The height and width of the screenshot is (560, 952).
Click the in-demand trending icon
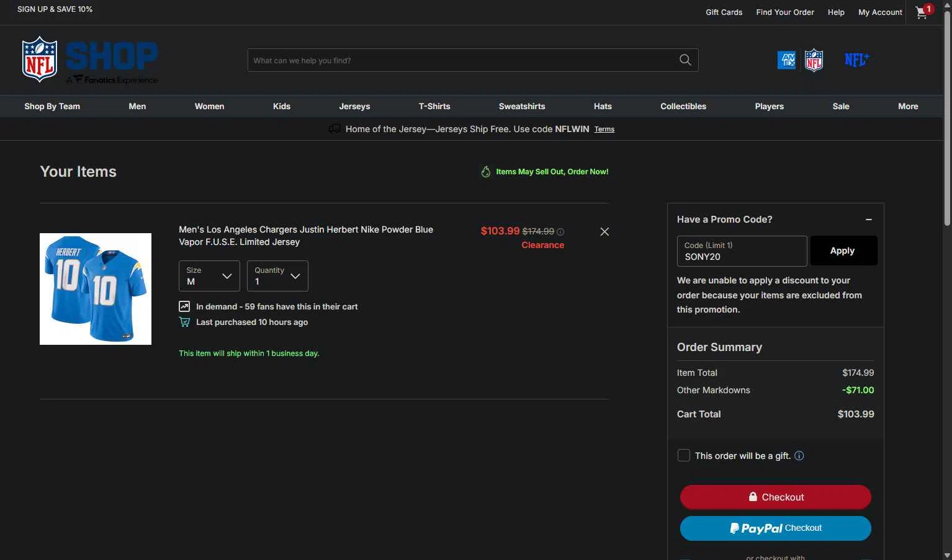coord(184,306)
